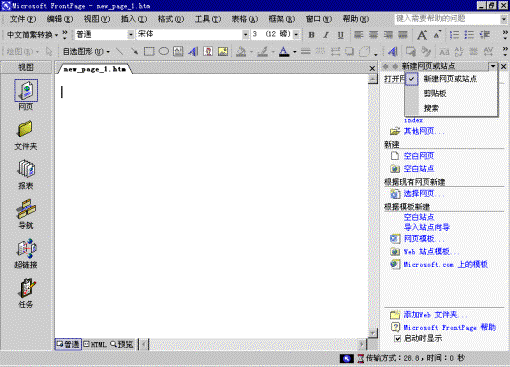Click the Microsoft FrontPage 帮助 link

(x=450, y=327)
